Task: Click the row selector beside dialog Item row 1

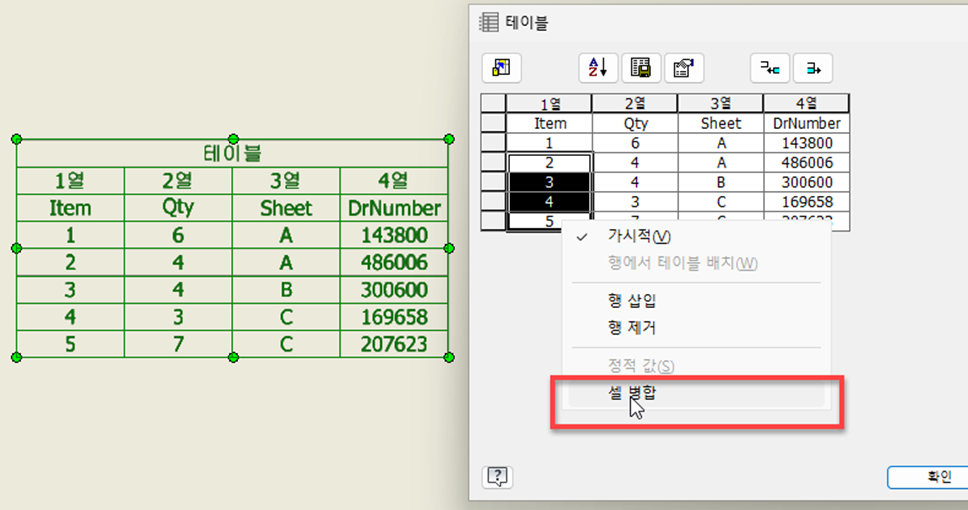Action: point(493,143)
